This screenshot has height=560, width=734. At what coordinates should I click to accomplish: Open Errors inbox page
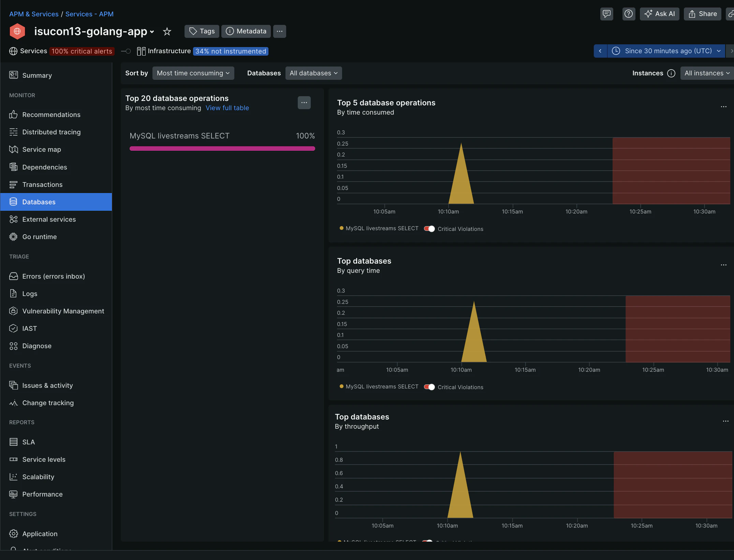coord(56,276)
